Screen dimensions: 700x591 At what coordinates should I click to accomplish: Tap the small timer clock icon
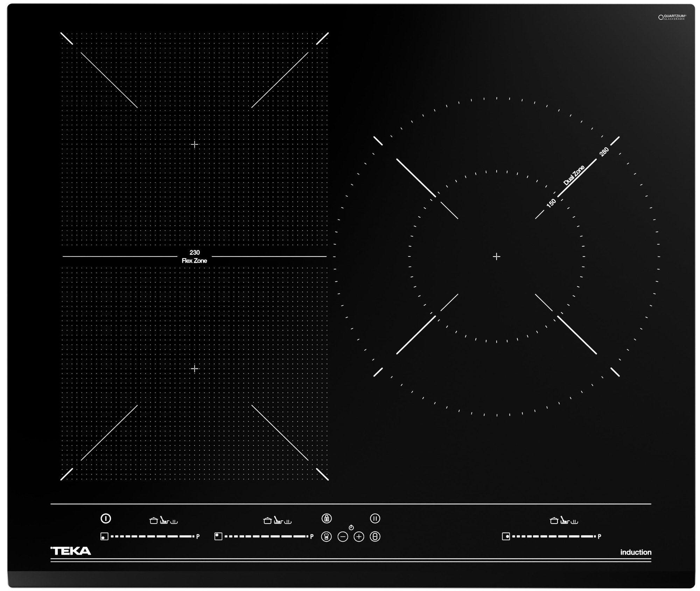point(351,527)
